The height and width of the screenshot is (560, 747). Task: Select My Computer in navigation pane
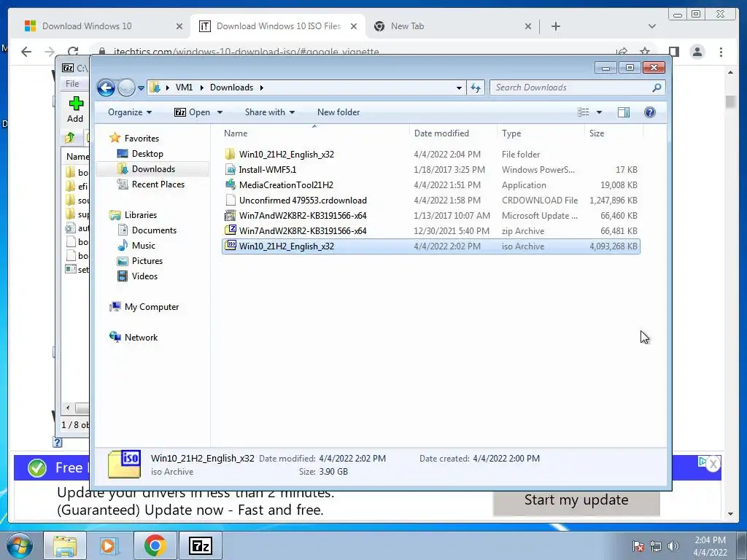pos(152,307)
